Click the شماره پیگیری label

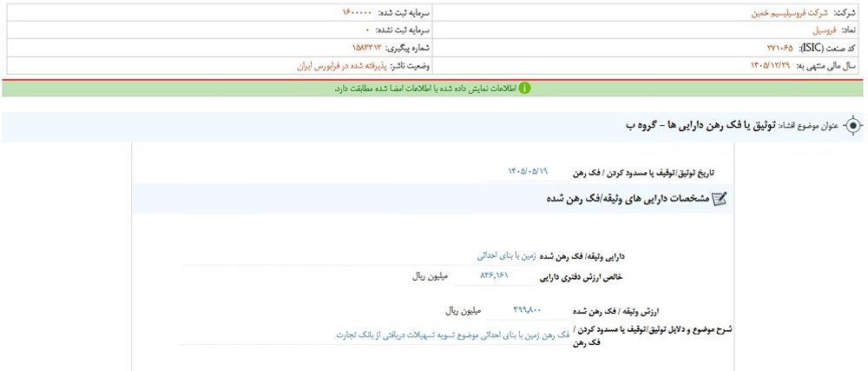[x=409, y=48]
